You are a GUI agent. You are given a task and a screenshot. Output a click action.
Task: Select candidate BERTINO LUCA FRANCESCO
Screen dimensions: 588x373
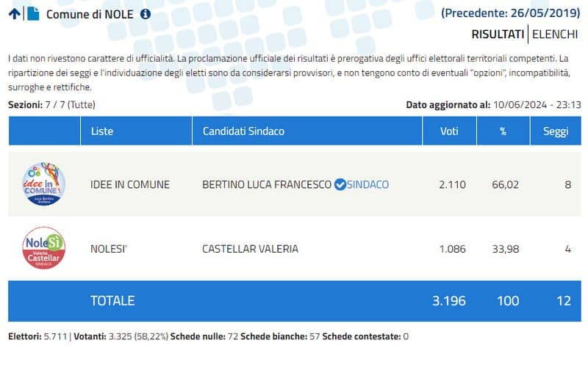[x=266, y=184]
